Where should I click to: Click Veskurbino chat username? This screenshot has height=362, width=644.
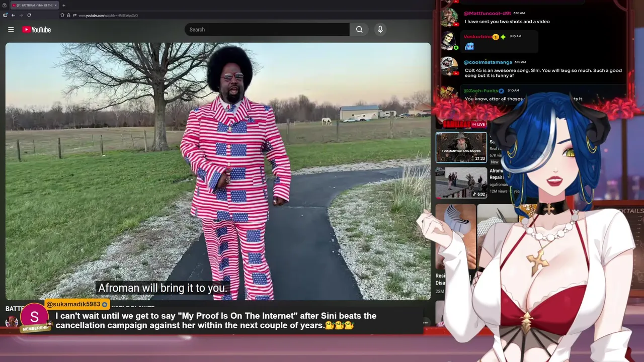tap(477, 37)
